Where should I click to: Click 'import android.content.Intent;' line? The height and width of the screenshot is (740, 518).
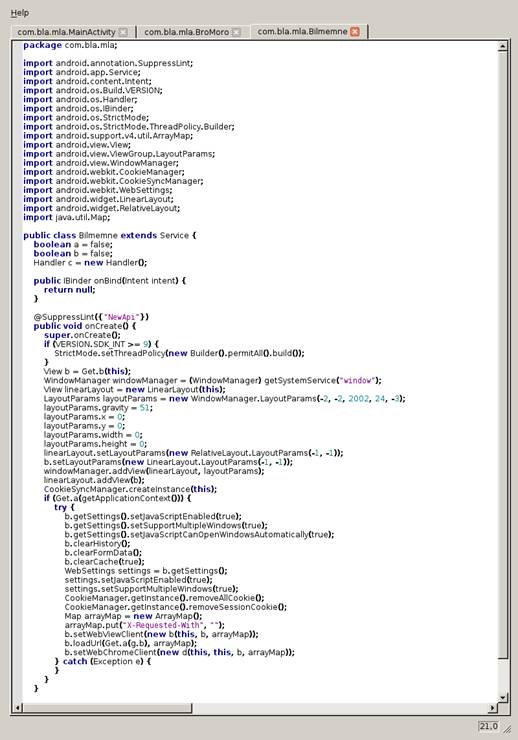pyautogui.click(x=87, y=81)
